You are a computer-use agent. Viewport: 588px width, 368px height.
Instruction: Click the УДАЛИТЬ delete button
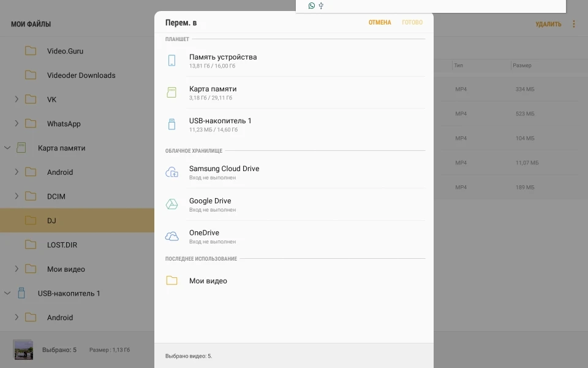point(548,24)
